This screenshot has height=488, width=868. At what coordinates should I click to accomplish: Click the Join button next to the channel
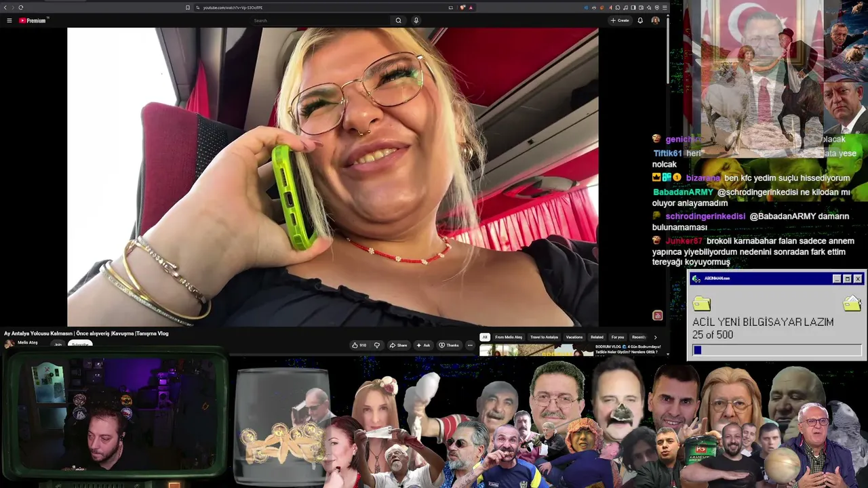tap(58, 344)
